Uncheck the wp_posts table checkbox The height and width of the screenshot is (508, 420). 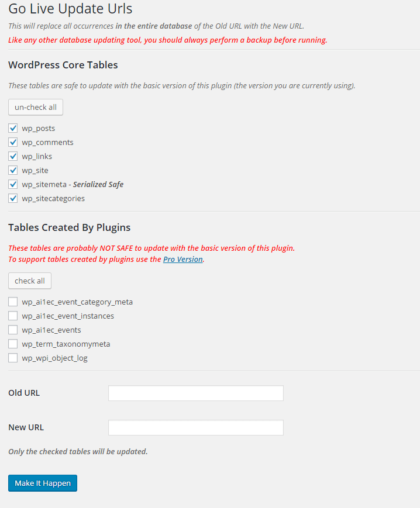tap(13, 128)
